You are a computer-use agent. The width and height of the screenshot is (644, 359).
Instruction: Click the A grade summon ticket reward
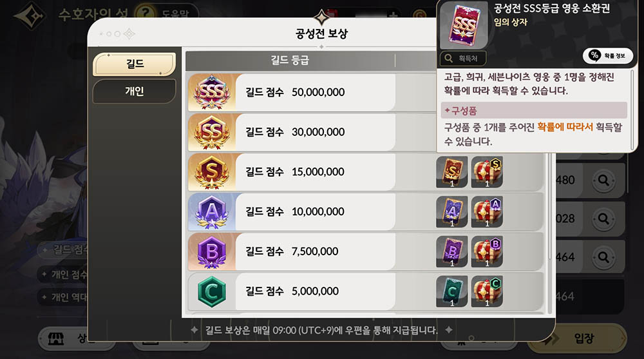[452, 212]
